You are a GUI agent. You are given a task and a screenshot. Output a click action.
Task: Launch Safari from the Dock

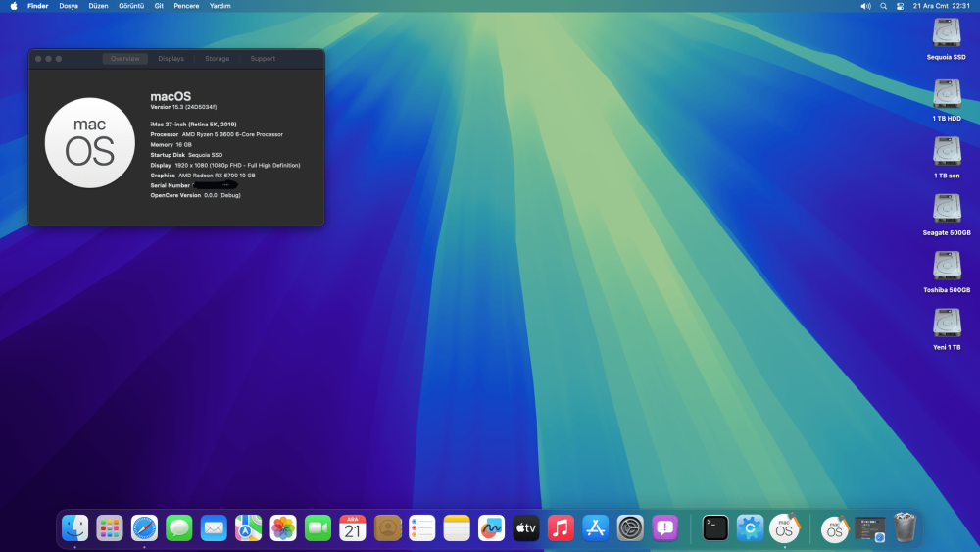(x=144, y=528)
